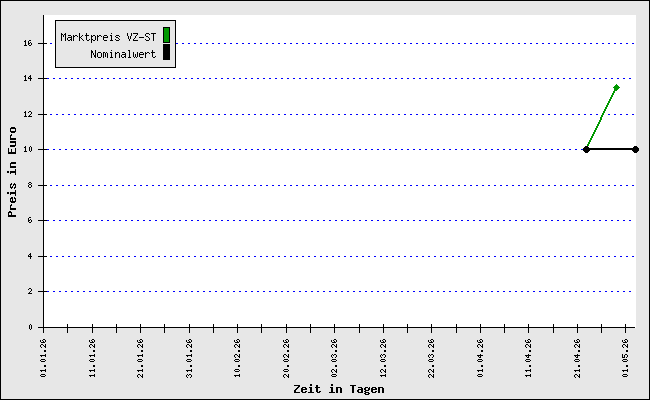This screenshot has width=650, height=400.
Task: Click the 'Preis in Euro' axis title
Action: [12, 172]
